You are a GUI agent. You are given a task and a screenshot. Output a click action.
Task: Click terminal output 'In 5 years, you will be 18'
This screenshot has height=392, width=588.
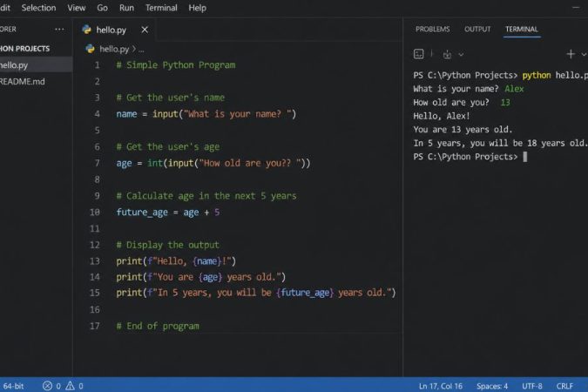(499, 143)
